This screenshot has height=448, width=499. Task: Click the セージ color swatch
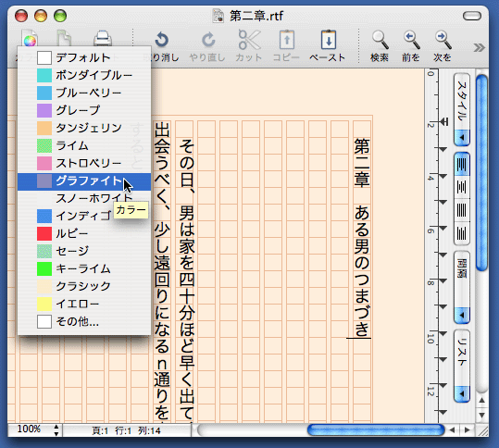tap(44, 252)
